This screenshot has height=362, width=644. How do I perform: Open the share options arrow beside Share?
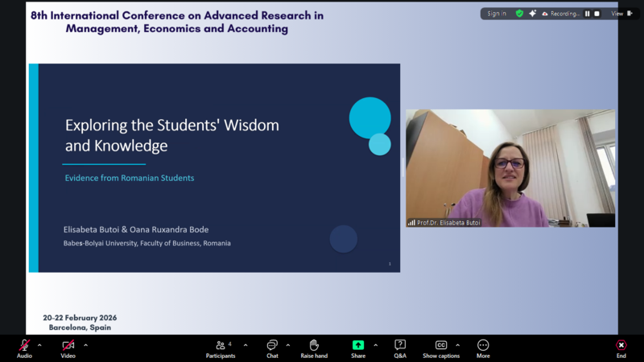coord(375,345)
